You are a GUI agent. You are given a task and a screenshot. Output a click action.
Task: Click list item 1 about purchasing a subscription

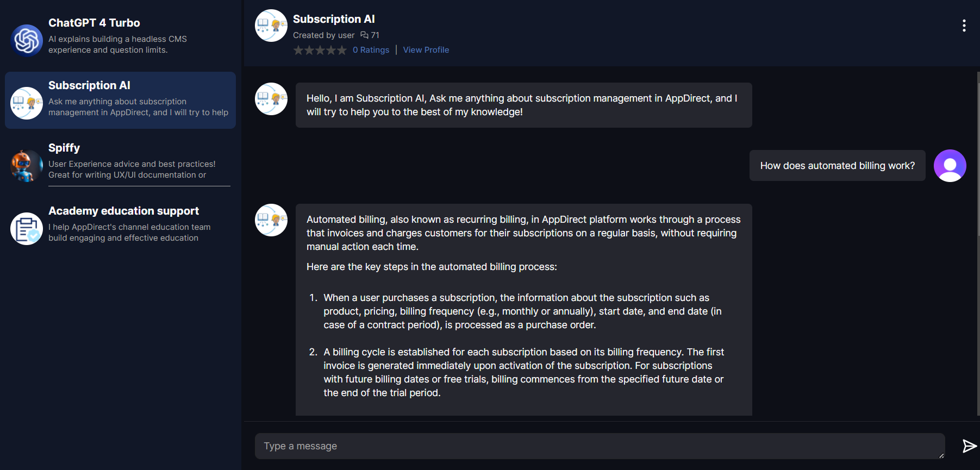click(x=522, y=311)
